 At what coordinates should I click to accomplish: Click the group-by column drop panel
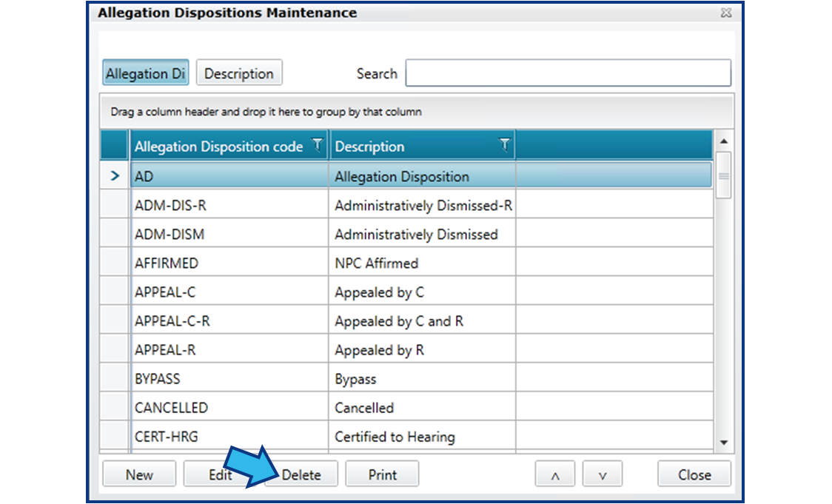click(x=417, y=112)
